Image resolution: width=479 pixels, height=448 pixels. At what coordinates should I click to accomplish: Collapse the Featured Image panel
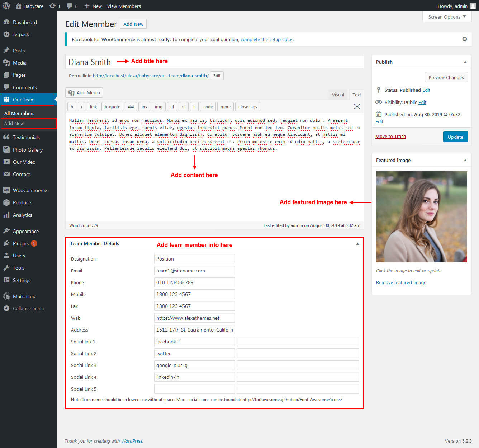coord(465,160)
